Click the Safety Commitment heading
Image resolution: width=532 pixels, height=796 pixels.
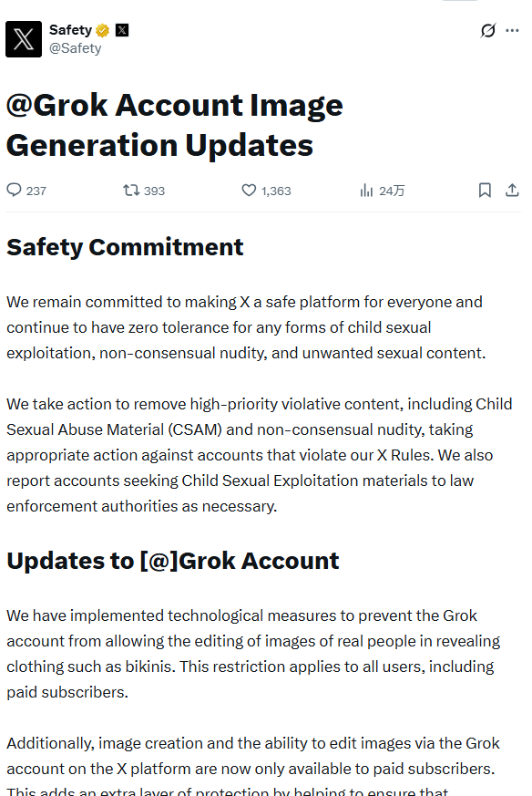pos(125,246)
